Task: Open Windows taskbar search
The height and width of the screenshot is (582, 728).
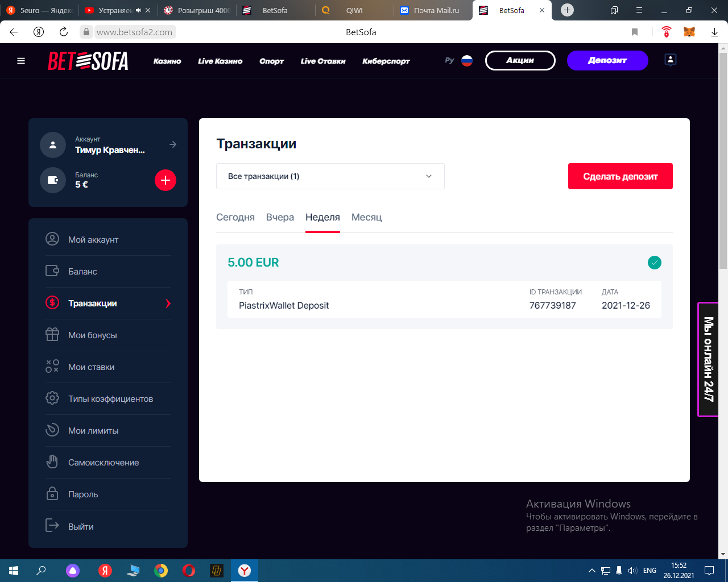Action: coord(41,571)
